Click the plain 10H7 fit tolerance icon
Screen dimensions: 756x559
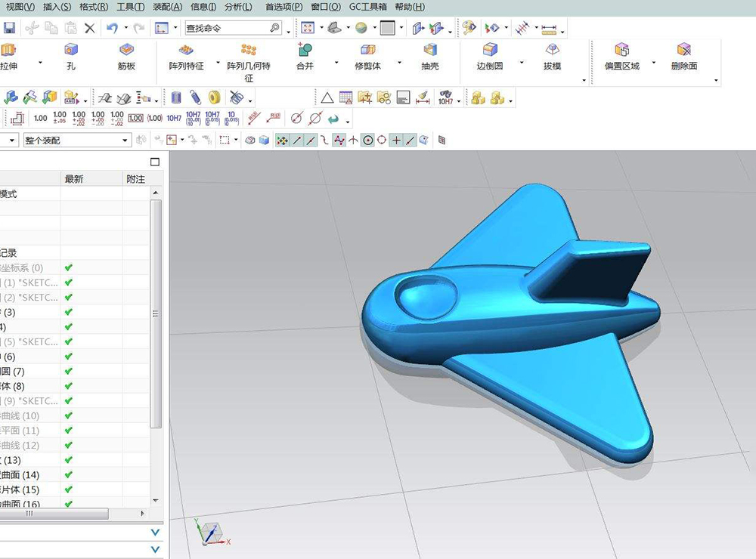pyautogui.click(x=174, y=118)
